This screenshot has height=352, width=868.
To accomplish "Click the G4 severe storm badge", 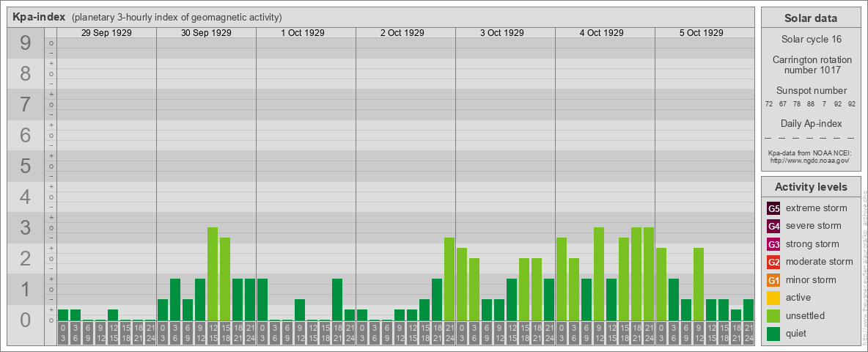I will point(773,227).
